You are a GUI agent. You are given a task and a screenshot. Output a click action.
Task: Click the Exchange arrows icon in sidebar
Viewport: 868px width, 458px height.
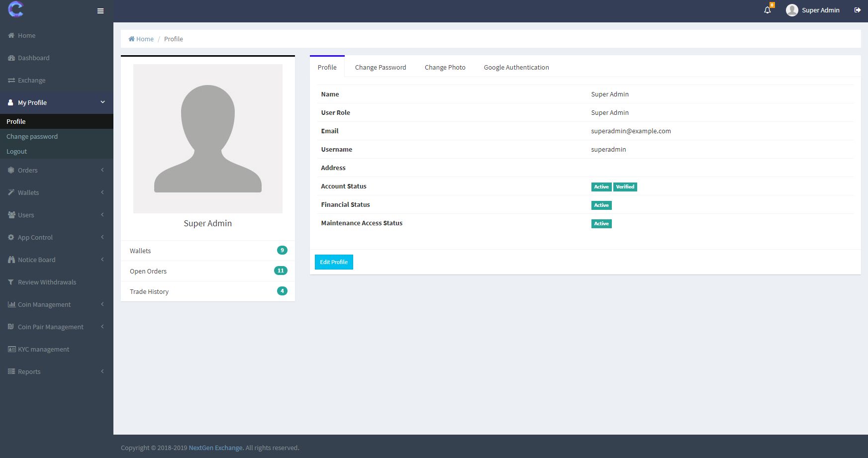(11, 80)
